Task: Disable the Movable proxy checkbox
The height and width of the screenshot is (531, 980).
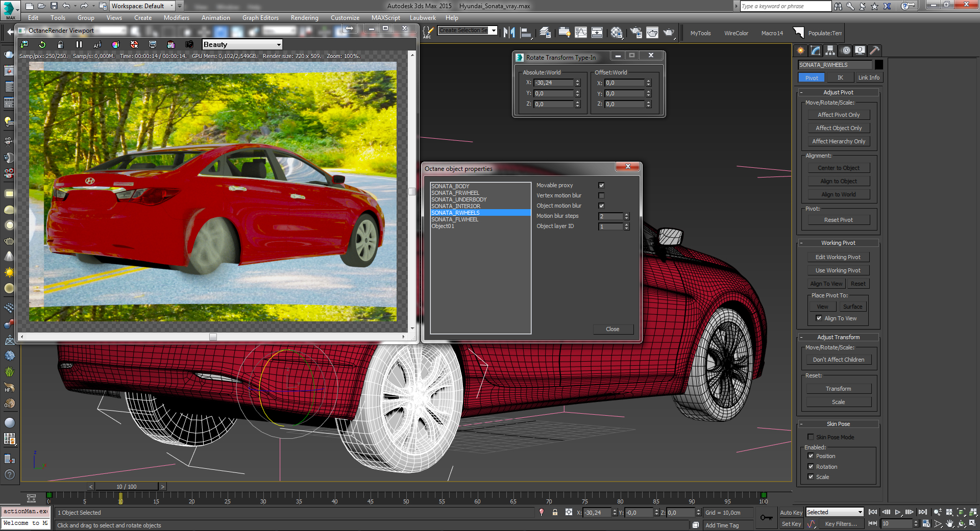Action: point(601,186)
